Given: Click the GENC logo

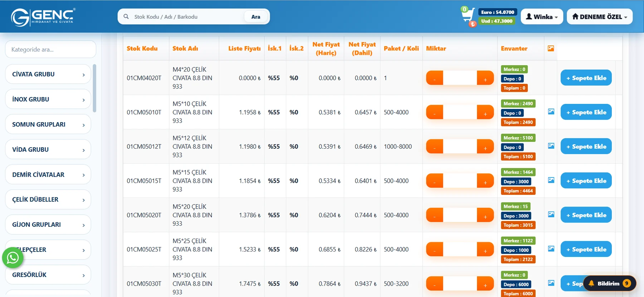Looking at the screenshot, I should point(43,17).
